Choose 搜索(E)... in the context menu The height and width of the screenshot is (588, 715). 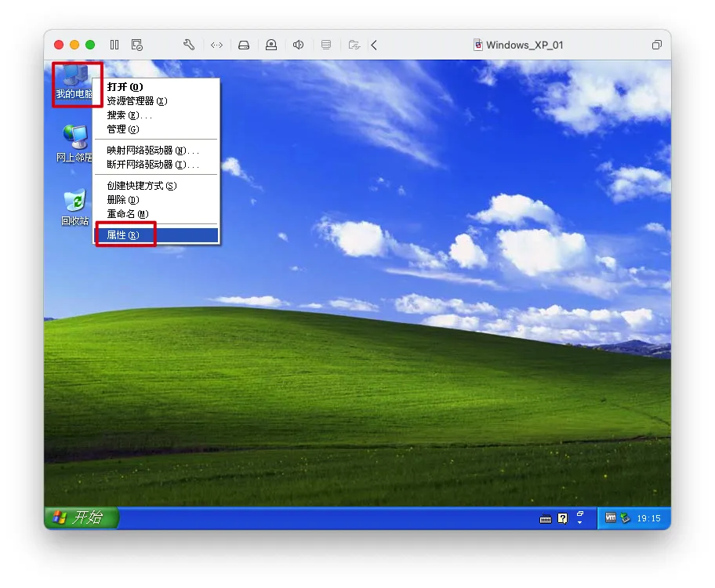click(x=156, y=115)
